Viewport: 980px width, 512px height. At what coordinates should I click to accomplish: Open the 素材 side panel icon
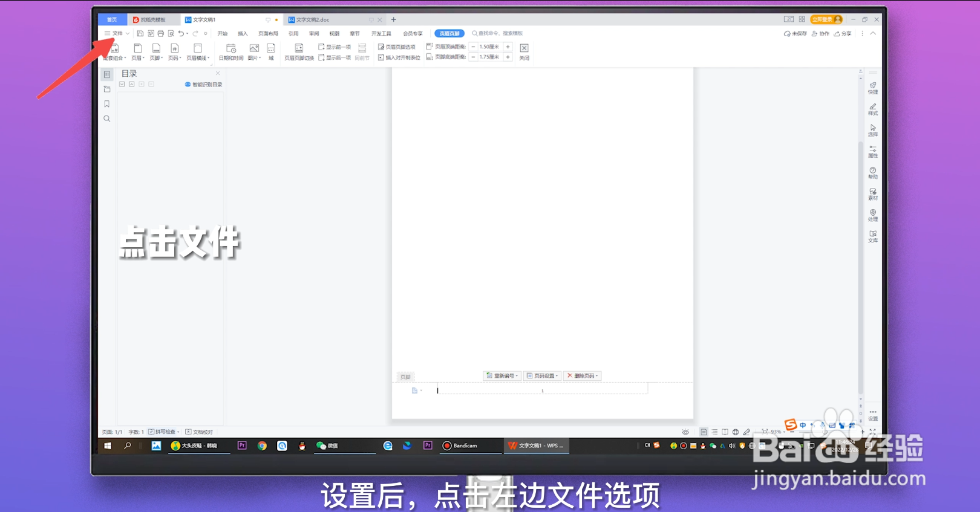[873, 194]
